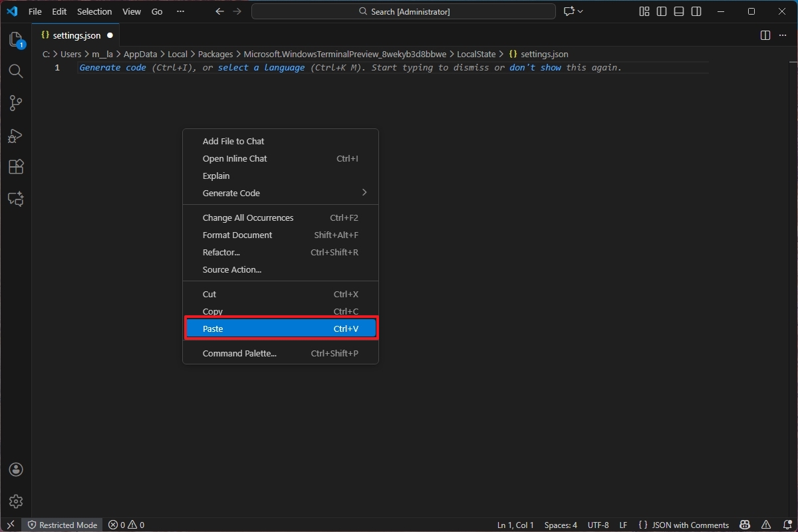Open the Accounts menu icon
The width and height of the screenshot is (798, 532).
[16, 469]
